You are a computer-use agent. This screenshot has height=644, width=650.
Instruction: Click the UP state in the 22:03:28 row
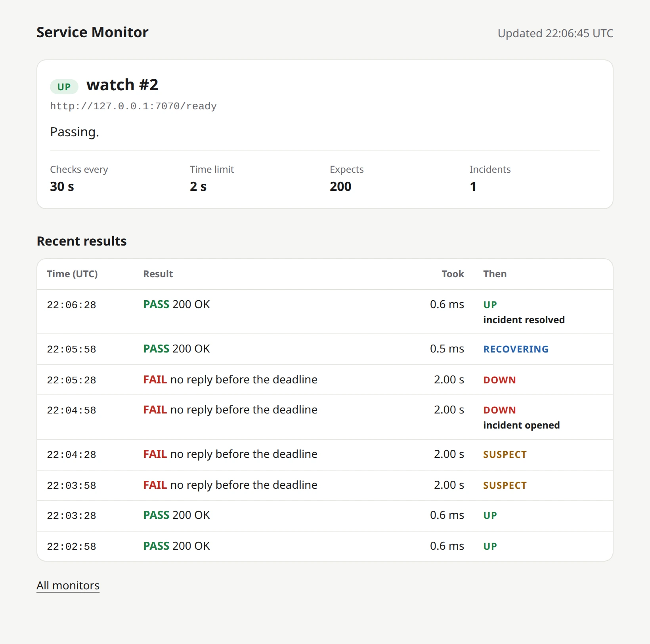(490, 516)
